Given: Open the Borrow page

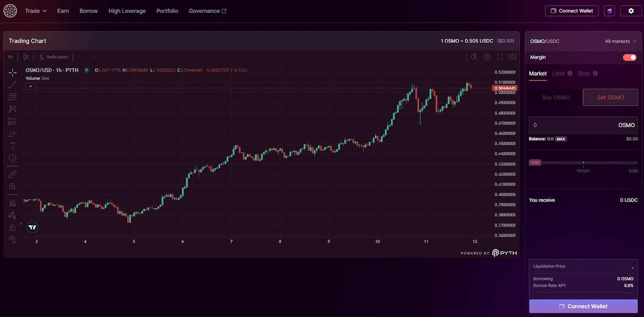Looking at the screenshot, I should click(89, 11).
